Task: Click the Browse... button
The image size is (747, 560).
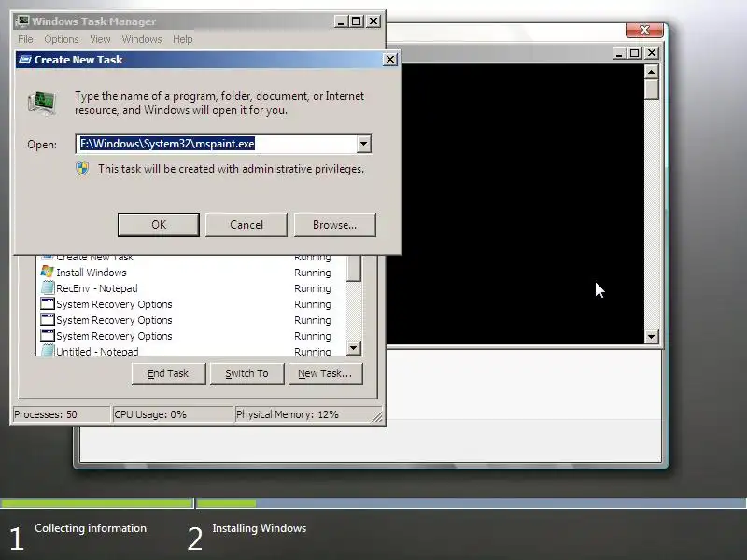Action: pos(335,224)
